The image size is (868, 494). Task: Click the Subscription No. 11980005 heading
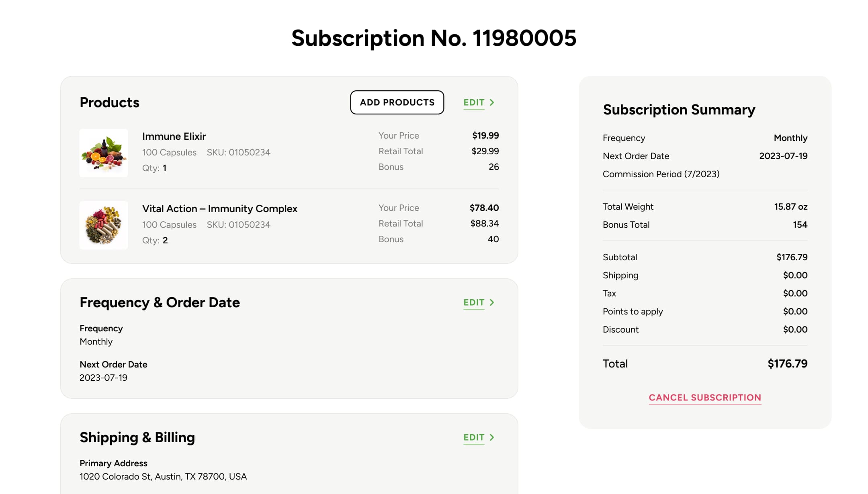pyautogui.click(x=434, y=38)
